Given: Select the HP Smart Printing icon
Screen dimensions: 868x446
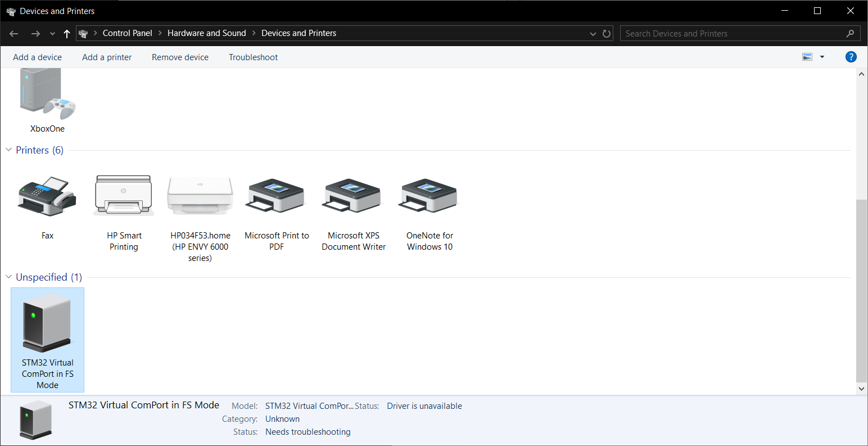Looking at the screenshot, I should 124,195.
